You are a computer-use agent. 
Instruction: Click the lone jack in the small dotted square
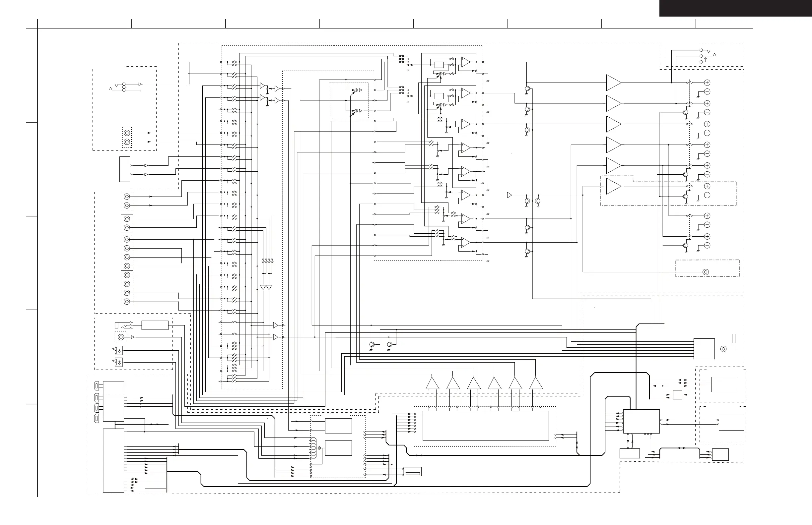point(121,337)
